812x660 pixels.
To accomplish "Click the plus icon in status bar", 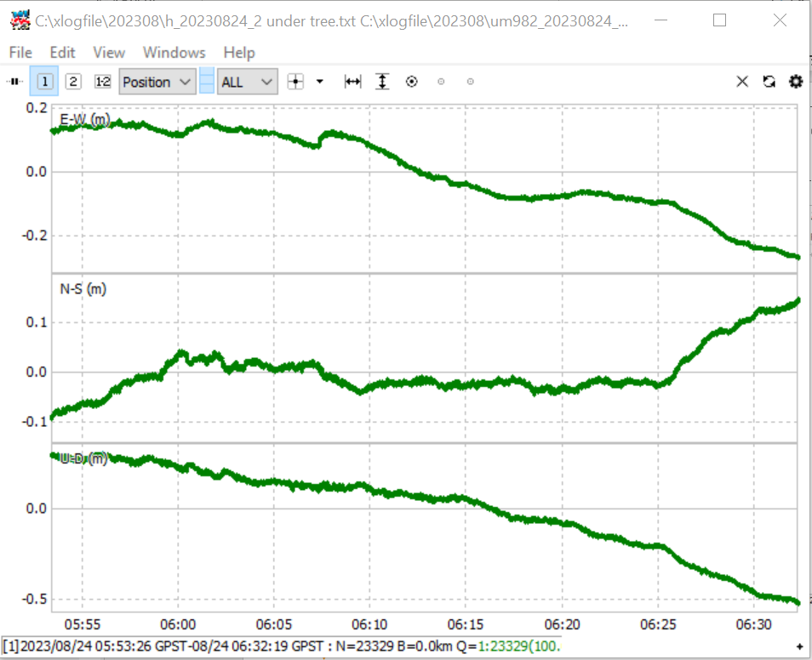I will click(x=799, y=646).
